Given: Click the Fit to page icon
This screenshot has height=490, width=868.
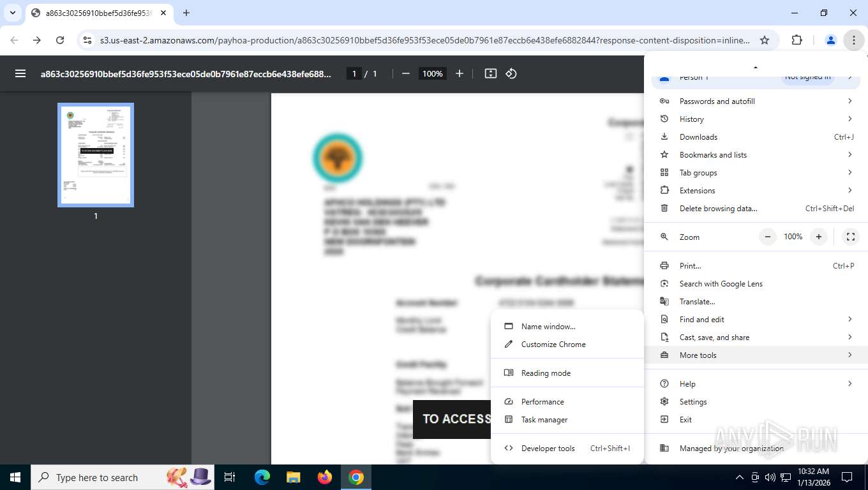Looking at the screenshot, I should [x=491, y=73].
